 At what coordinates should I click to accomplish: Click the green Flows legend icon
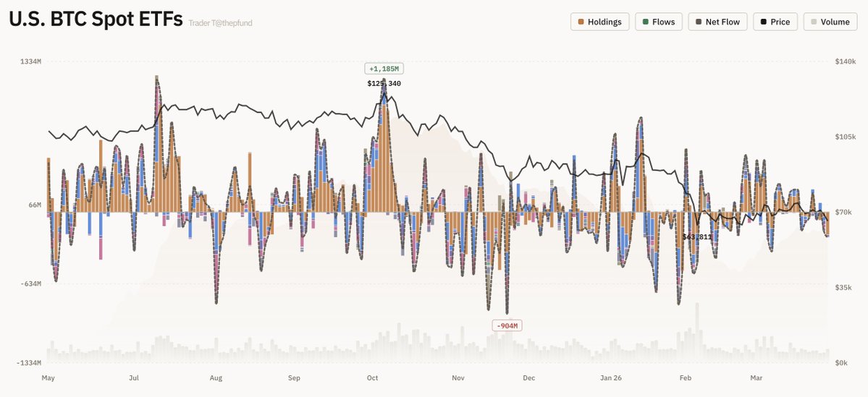click(645, 22)
